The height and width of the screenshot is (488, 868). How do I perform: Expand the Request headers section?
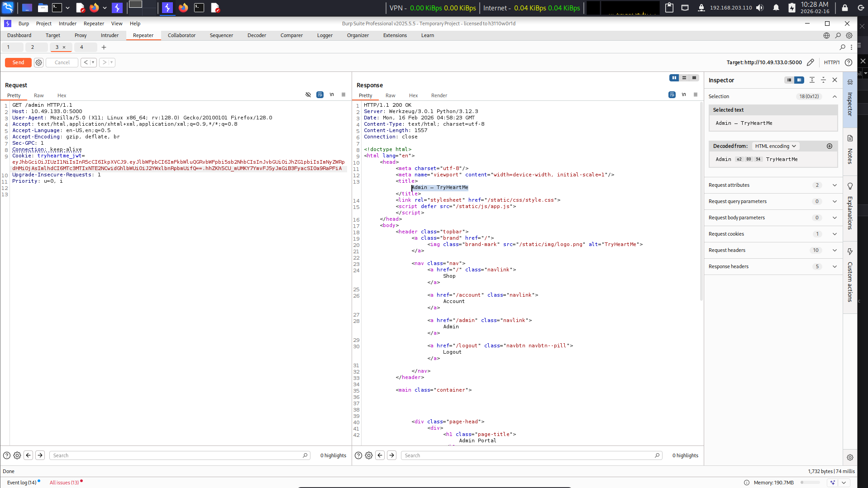click(x=773, y=250)
